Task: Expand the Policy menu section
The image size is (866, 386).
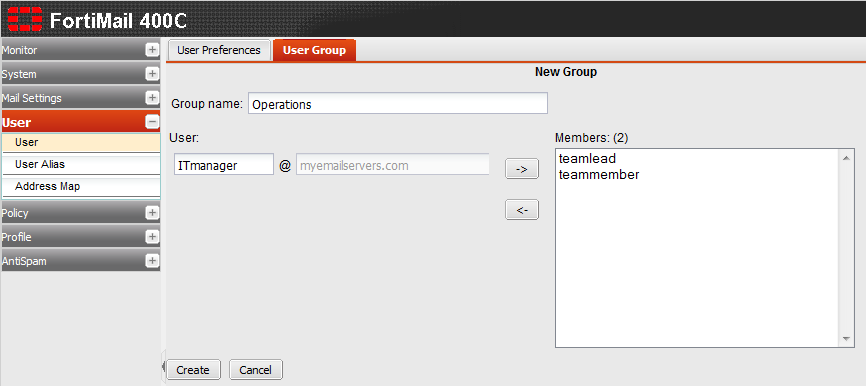Action: click(x=152, y=213)
